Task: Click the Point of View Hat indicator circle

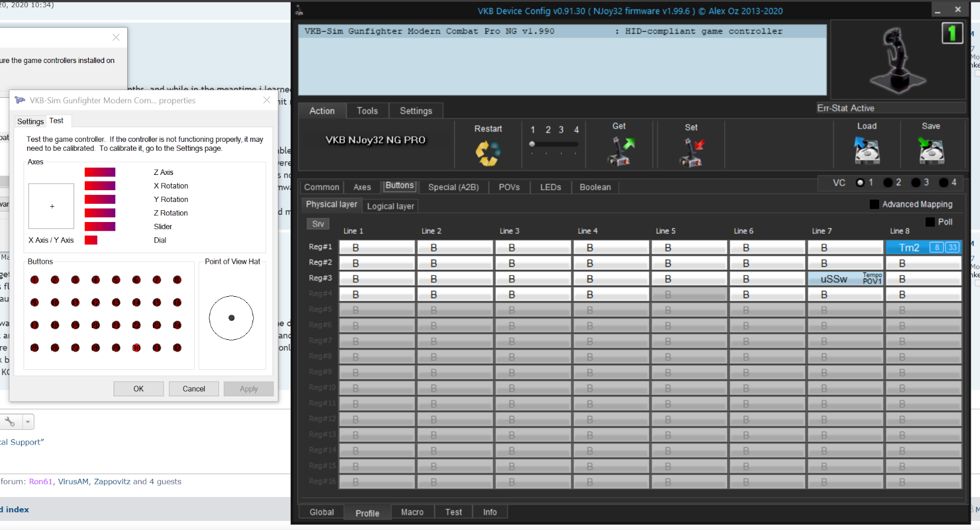Action: pos(231,318)
